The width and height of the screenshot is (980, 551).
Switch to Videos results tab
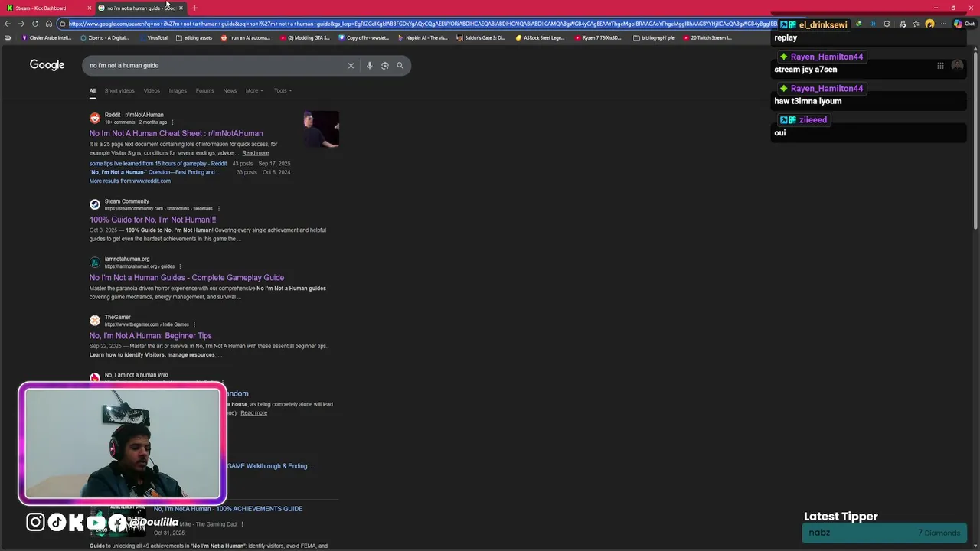[152, 90]
